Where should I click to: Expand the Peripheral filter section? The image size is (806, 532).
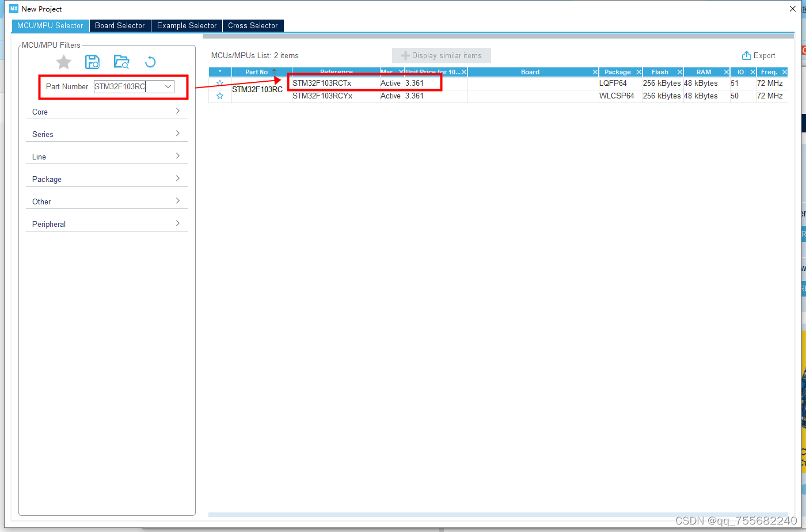point(107,224)
